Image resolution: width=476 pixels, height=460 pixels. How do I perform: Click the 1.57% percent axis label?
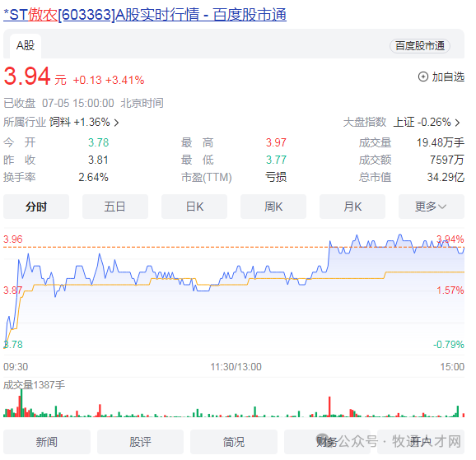pyautogui.click(x=450, y=290)
